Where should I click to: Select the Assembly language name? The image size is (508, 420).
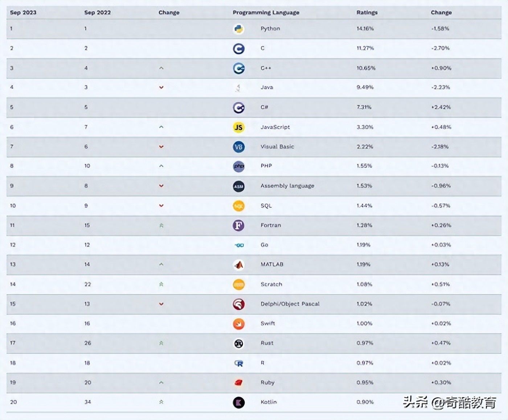pos(287,186)
